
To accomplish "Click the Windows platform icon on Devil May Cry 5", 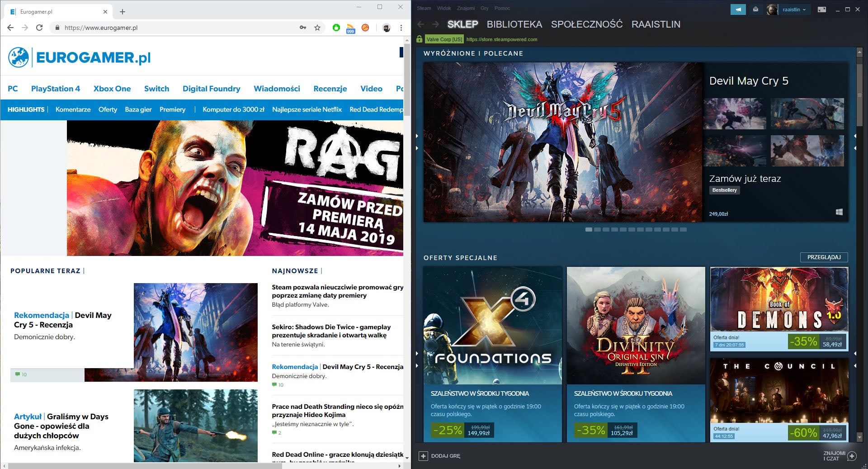I will click(839, 212).
